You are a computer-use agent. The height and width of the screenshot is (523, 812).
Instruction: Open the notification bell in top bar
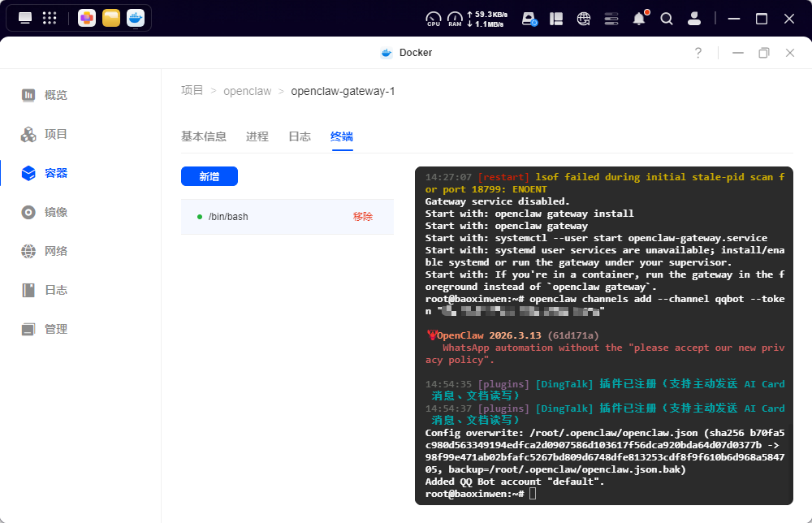point(639,18)
